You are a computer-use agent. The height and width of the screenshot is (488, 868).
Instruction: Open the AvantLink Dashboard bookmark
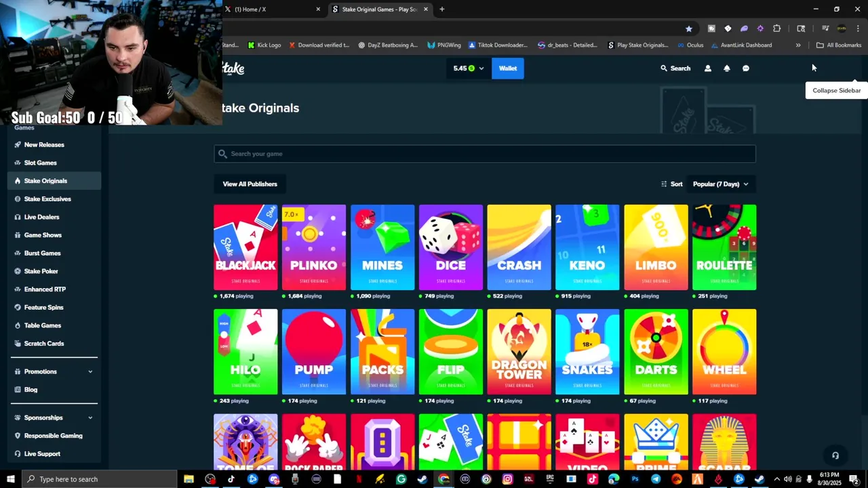pyautogui.click(x=741, y=45)
